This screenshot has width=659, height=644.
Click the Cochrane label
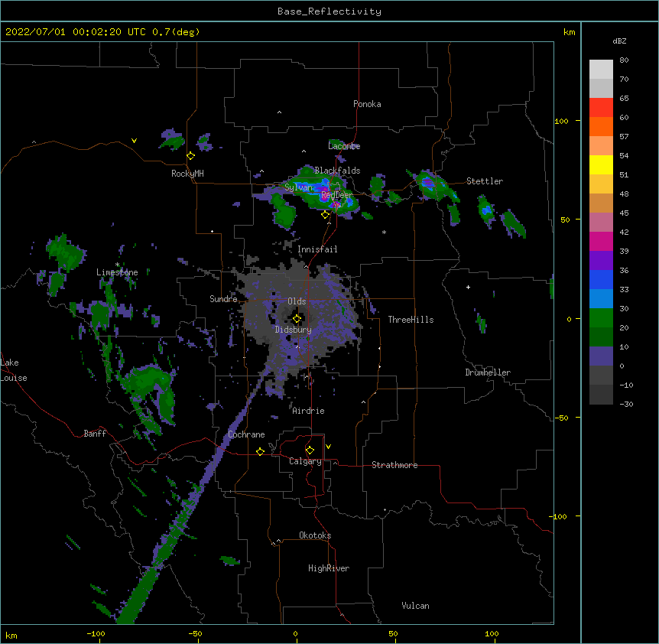click(x=246, y=434)
